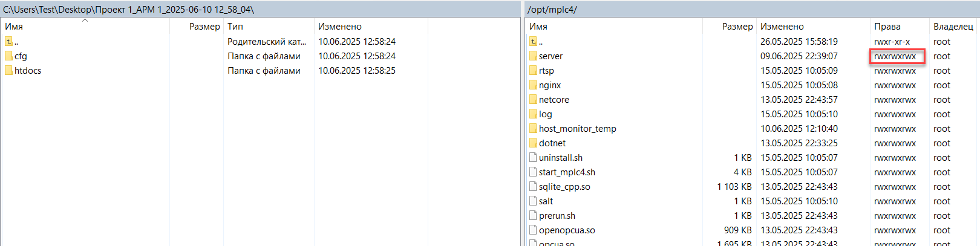The height and width of the screenshot is (246, 980).
Task: Click the log folder icon
Action: click(533, 114)
